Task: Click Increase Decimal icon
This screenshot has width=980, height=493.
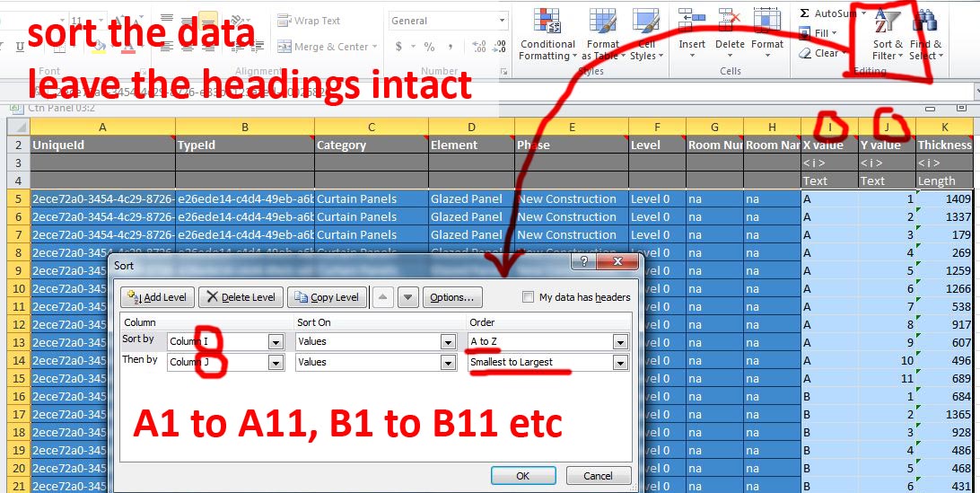Action: pyautogui.click(x=479, y=47)
